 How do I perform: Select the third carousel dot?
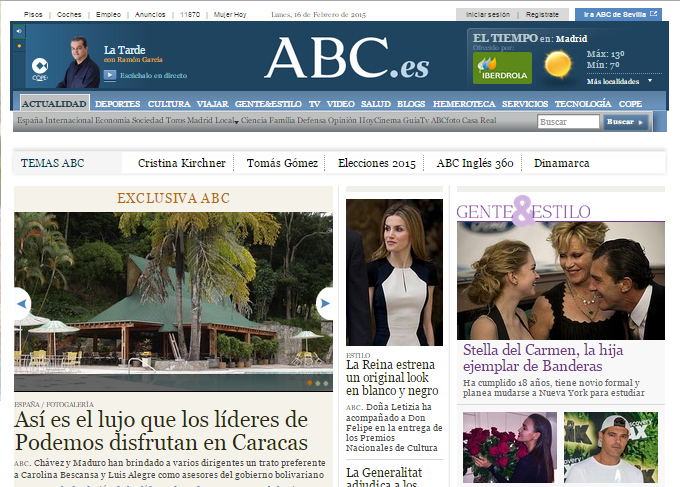326,383
